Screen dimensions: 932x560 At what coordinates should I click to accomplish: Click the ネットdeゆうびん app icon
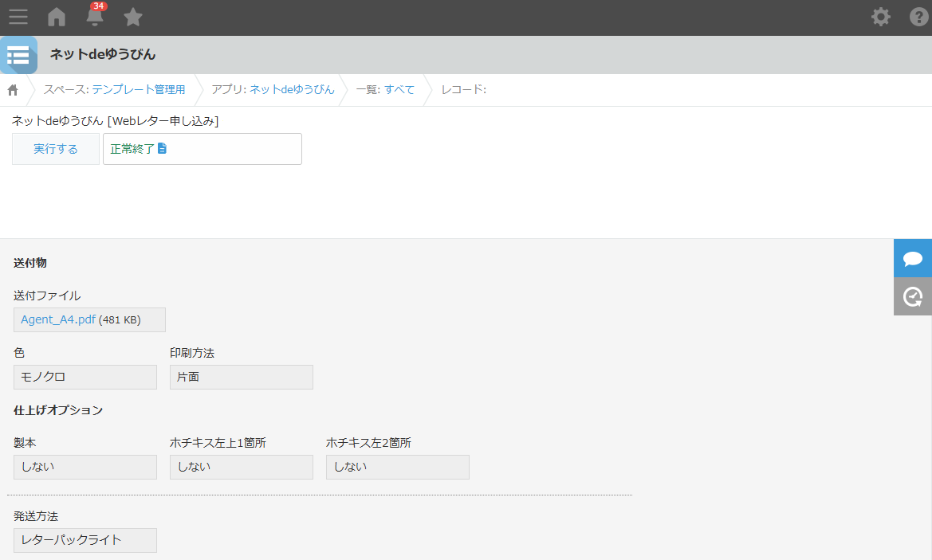[18, 55]
